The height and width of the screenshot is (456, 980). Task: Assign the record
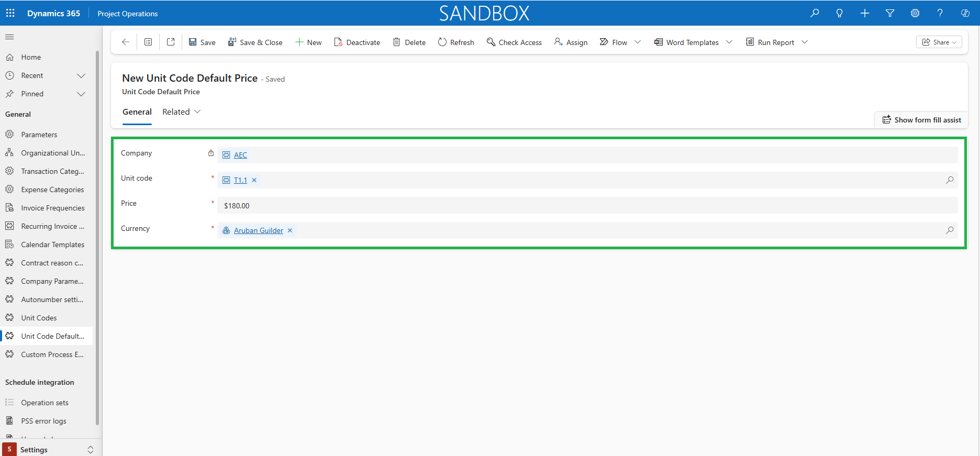point(571,42)
